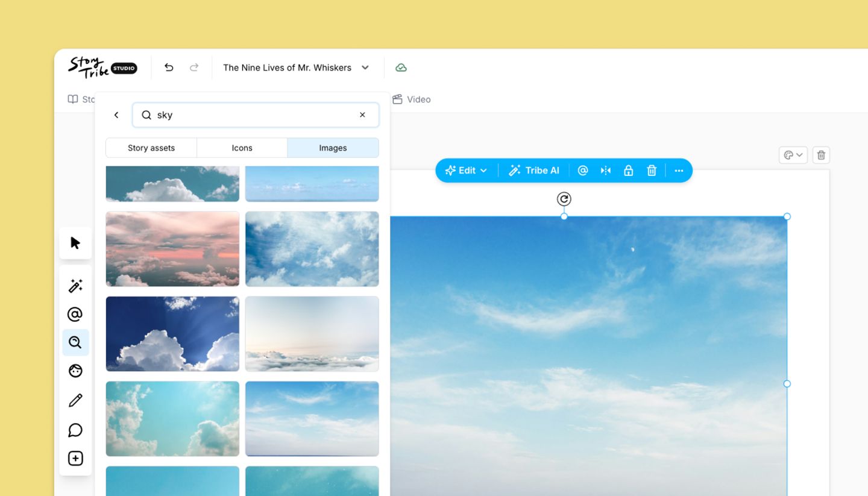
Task: Click the Tribe AI button
Action: tap(534, 171)
